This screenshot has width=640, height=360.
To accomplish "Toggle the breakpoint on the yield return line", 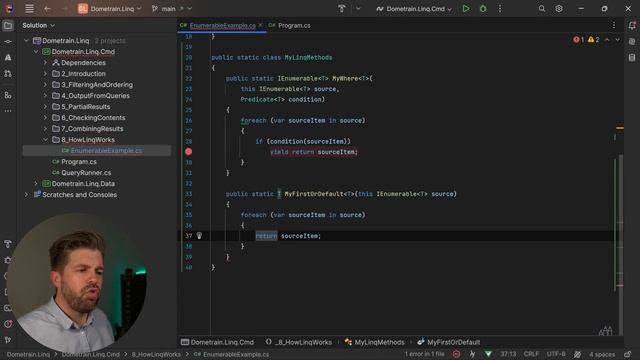I will pos(188,152).
